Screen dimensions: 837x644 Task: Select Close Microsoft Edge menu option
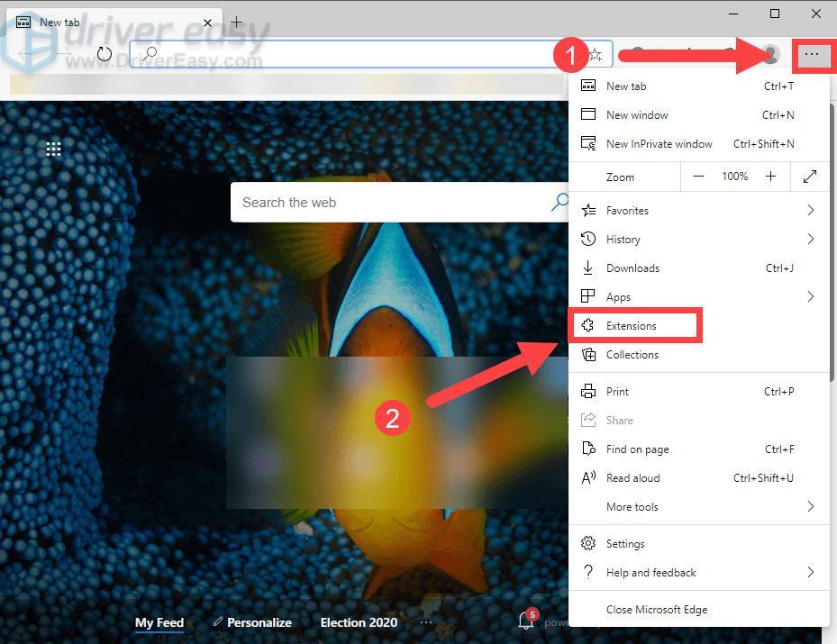[x=657, y=610]
